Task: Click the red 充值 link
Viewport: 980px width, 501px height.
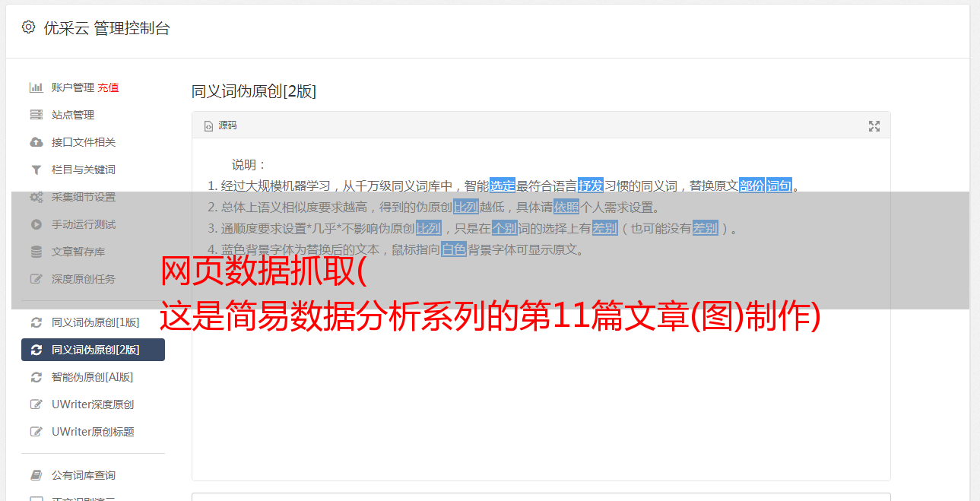Action: [x=108, y=87]
